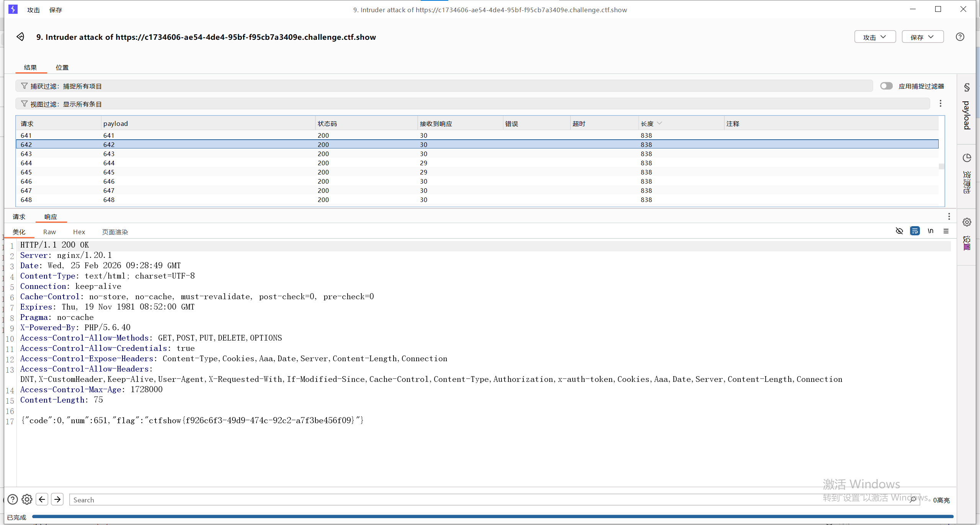Open the settings gear icon in right sidebar

coord(967,222)
